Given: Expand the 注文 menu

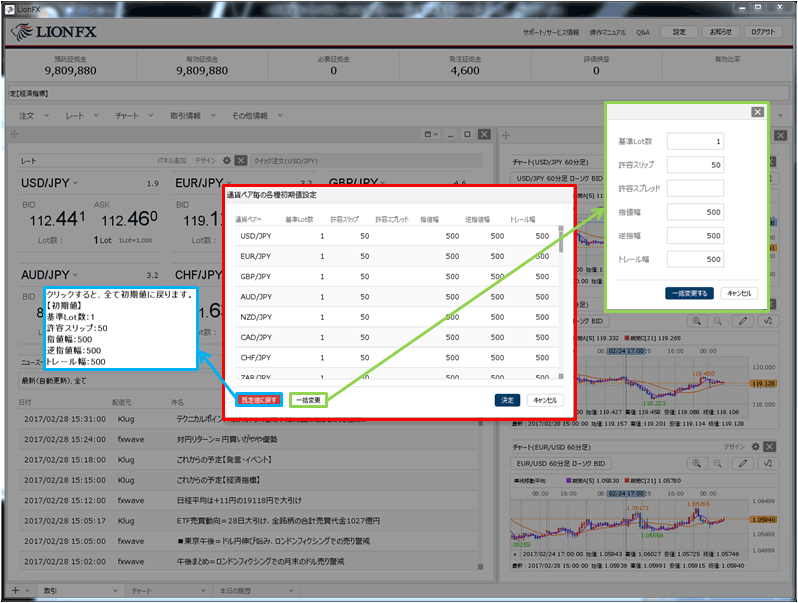Looking at the screenshot, I should pos(34,116).
